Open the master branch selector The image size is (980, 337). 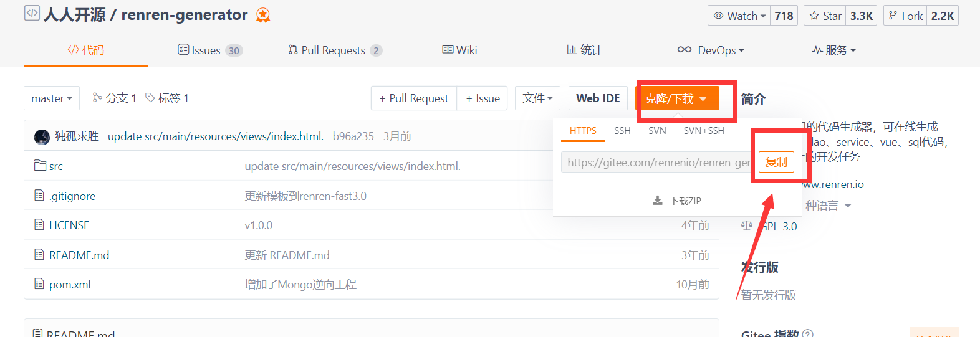coord(52,98)
